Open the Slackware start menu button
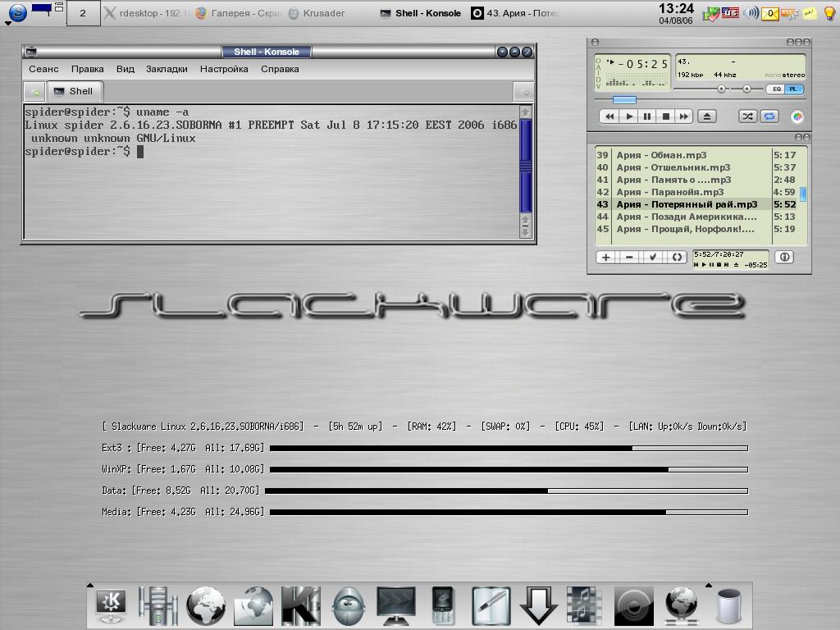Screen dimensions: 840x630 pos(18,11)
